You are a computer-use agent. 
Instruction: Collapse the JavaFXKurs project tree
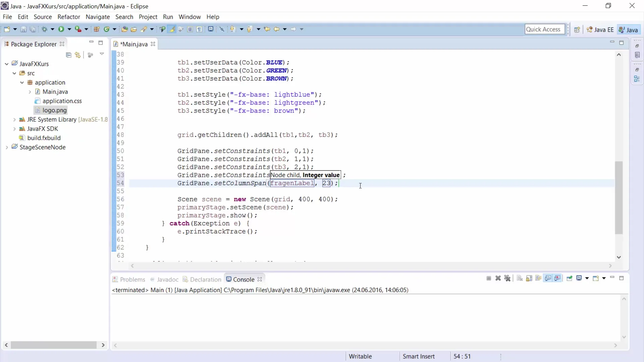(x=7, y=64)
